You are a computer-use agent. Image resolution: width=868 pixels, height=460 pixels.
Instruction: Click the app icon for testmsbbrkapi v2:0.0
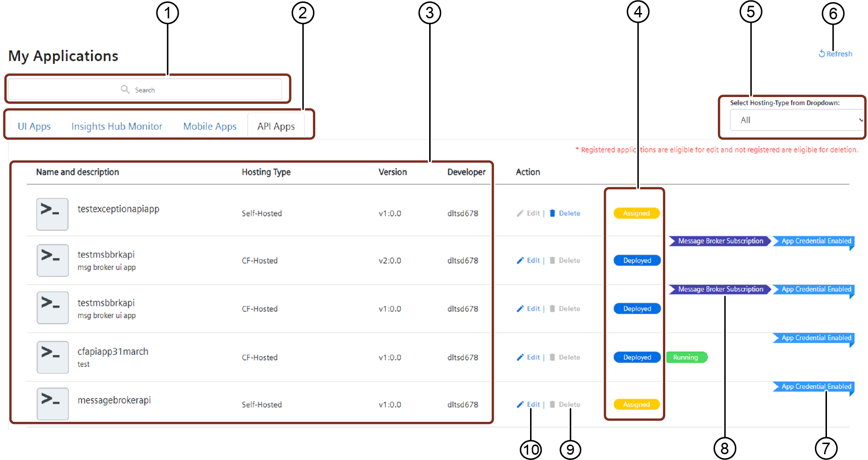52,260
